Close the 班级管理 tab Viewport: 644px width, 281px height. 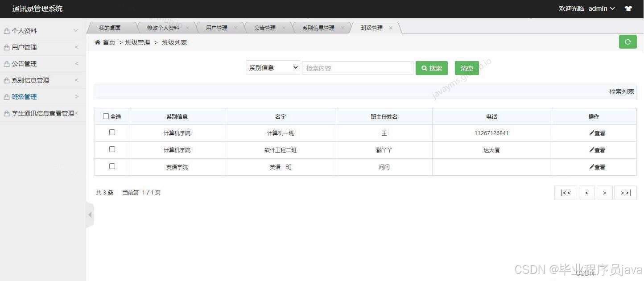(391, 28)
